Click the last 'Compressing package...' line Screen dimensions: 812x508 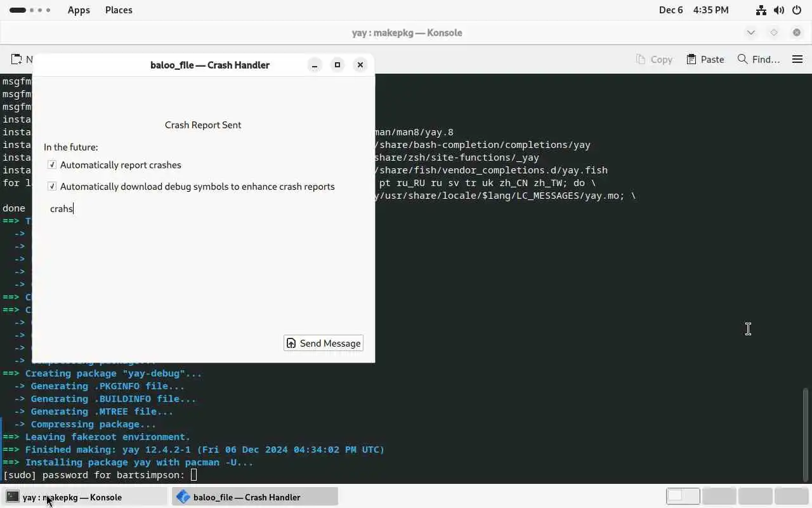click(85, 424)
